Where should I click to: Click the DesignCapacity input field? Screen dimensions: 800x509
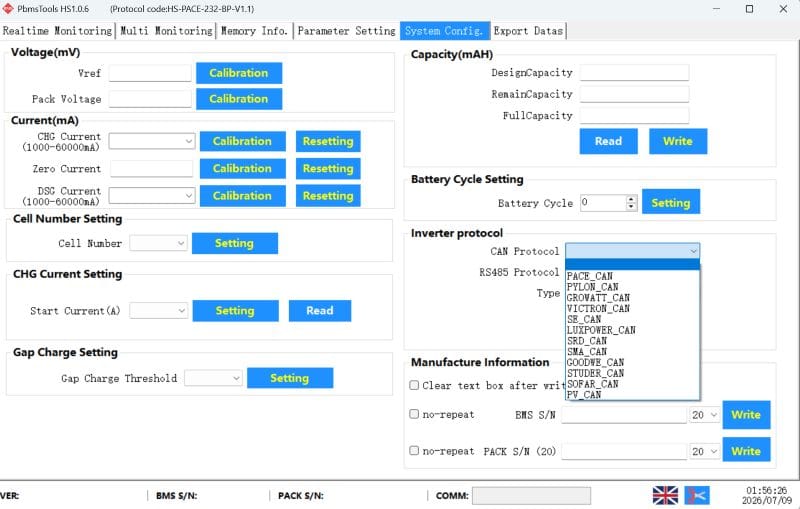tap(634, 72)
